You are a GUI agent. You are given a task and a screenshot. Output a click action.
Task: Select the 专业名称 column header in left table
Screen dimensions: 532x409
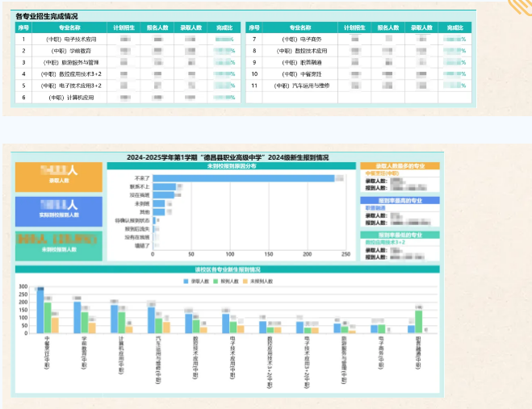[71, 27]
